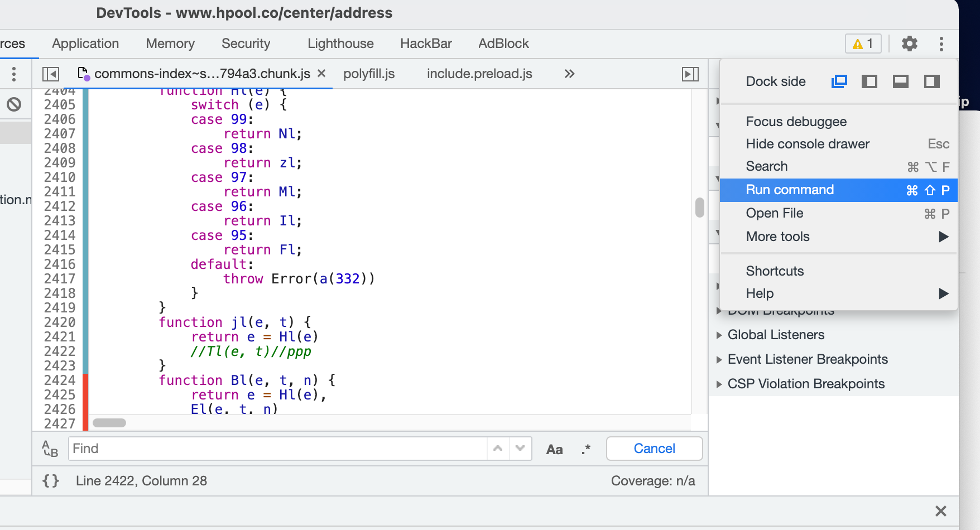This screenshot has height=530, width=980.
Task: Toggle the debugger sidebar pane
Action: coord(690,74)
